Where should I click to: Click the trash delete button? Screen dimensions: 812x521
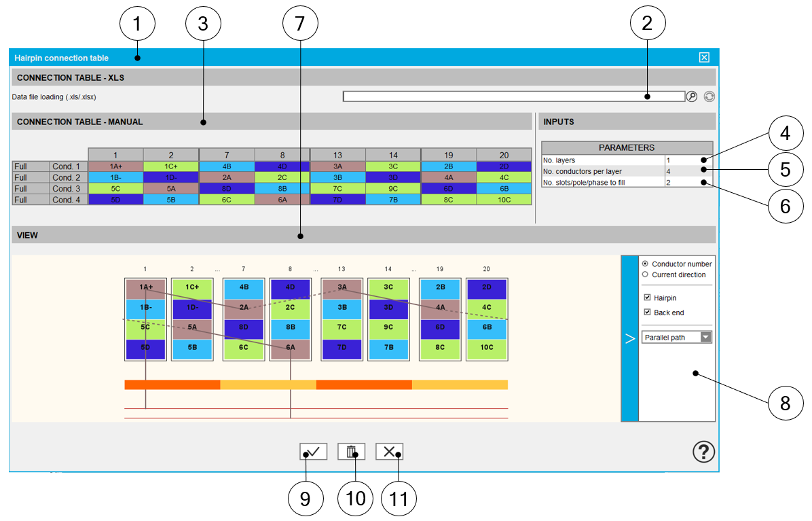click(x=351, y=452)
